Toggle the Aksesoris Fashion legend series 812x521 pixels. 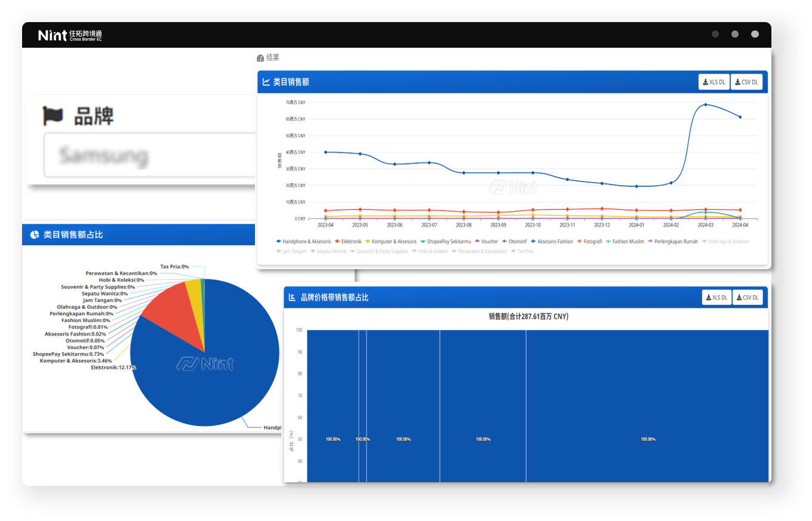click(x=552, y=241)
